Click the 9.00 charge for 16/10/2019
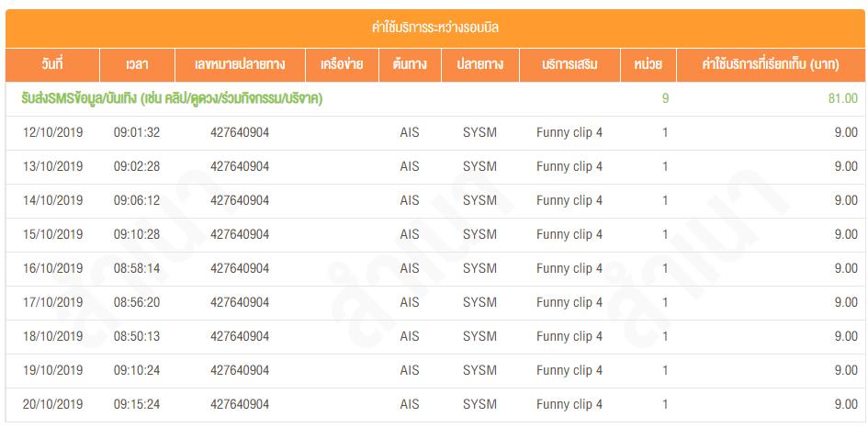Image resolution: width=868 pixels, height=428 pixels. pyautogui.click(x=846, y=268)
